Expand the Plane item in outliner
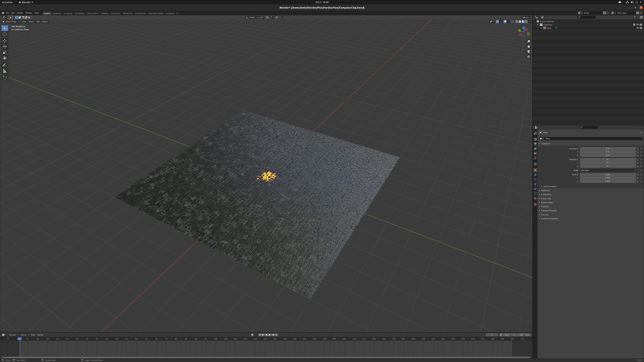 (541, 28)
